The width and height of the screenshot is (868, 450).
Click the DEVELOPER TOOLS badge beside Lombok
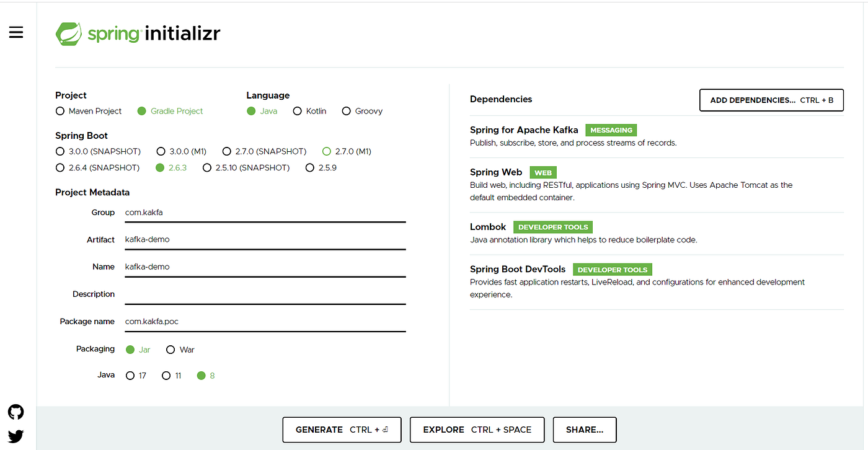click(554, 227)
